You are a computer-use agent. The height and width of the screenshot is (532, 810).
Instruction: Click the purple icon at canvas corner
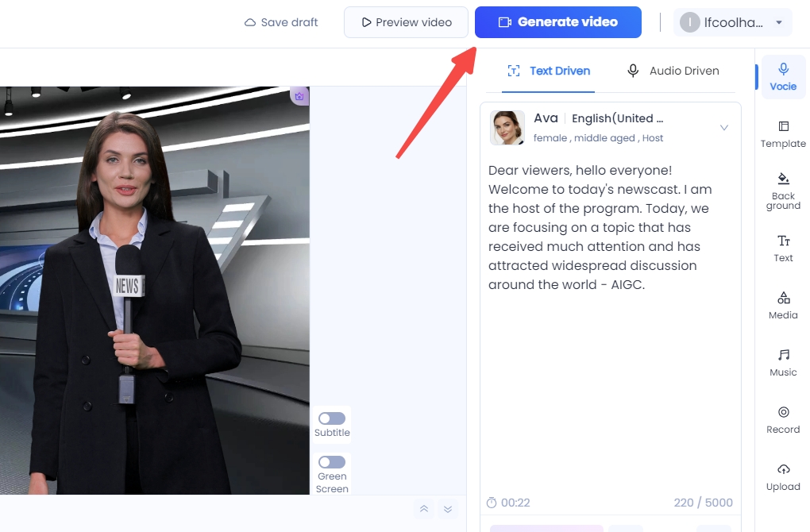299,96
